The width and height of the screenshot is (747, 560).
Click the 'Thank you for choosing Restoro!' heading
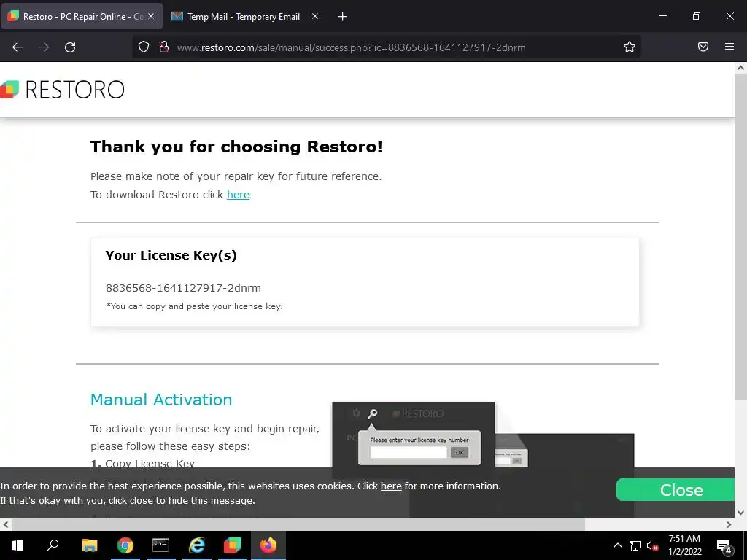pyautogui.click(x=236, y=147)
